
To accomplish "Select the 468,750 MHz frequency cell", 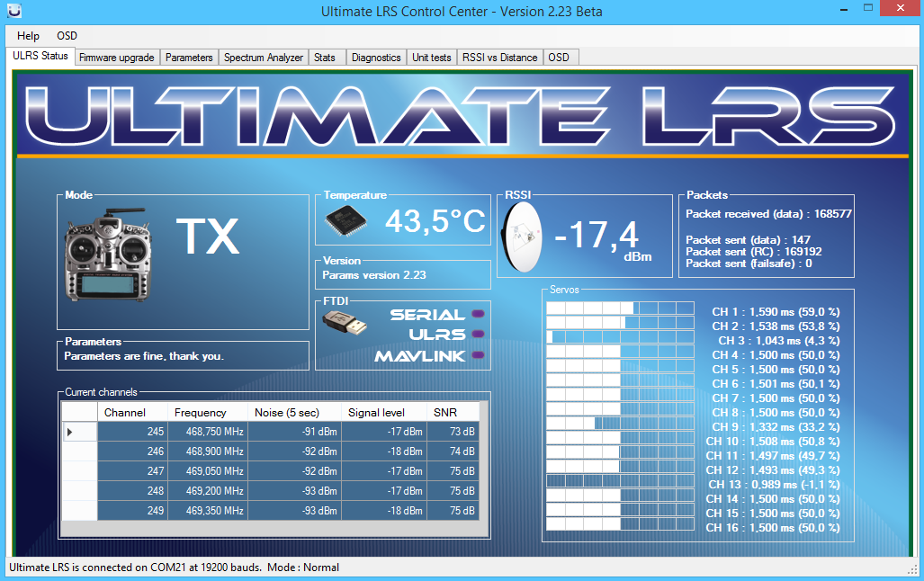I will click(208, 432).
